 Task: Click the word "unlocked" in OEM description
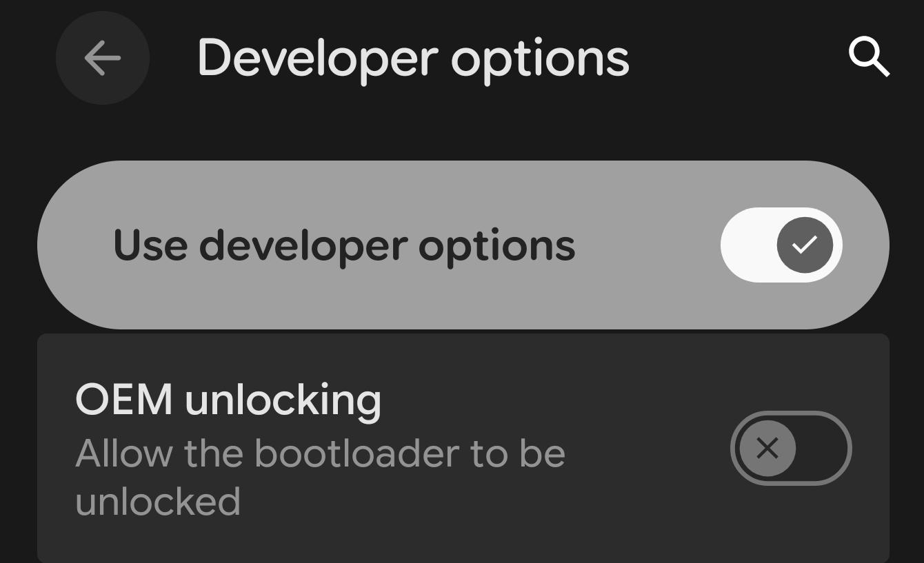[158, 502]
